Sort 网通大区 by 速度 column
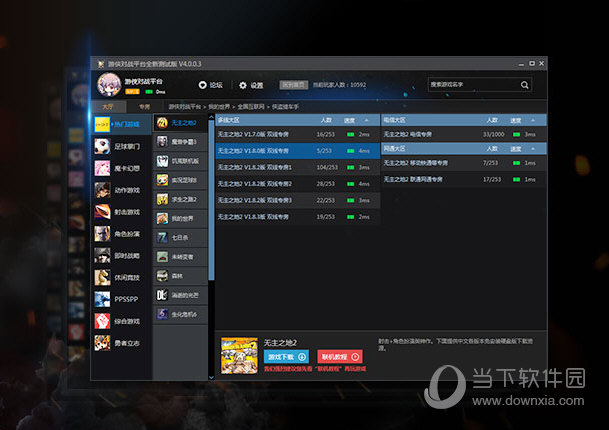Screen dimensions: 609x430 click(x=516, y=149)
